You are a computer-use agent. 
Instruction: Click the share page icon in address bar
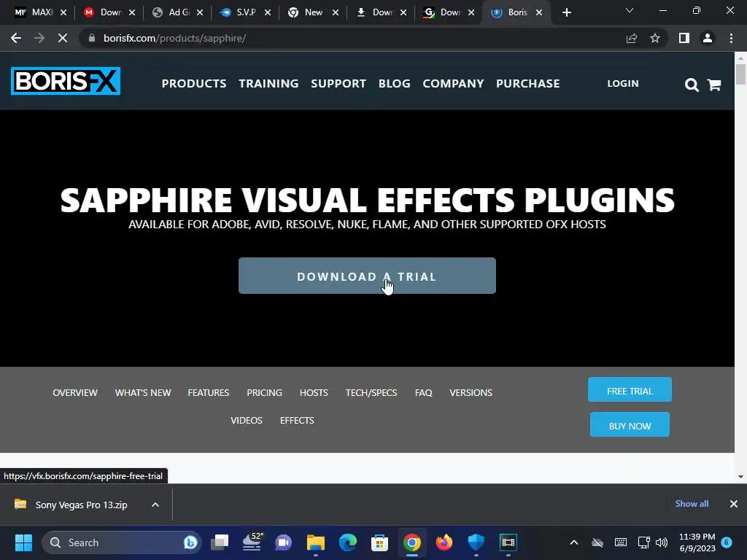632,38
